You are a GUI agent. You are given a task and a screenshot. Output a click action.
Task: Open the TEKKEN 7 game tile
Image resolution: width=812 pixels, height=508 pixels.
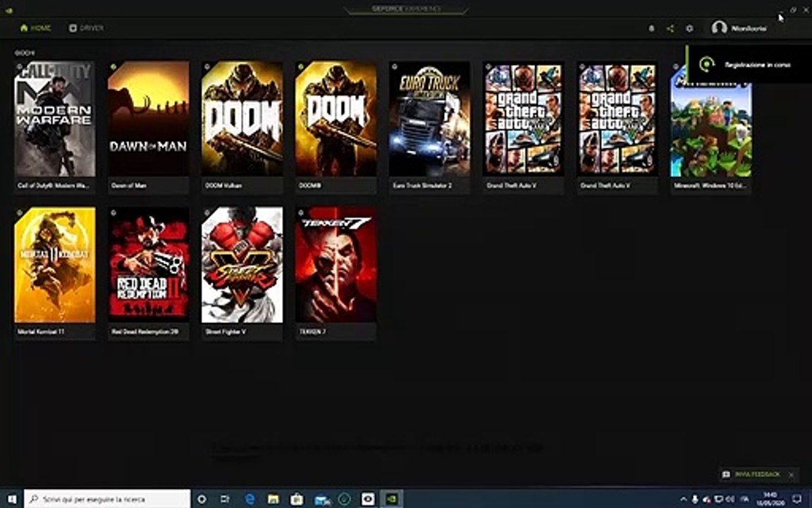coord(336,274)
